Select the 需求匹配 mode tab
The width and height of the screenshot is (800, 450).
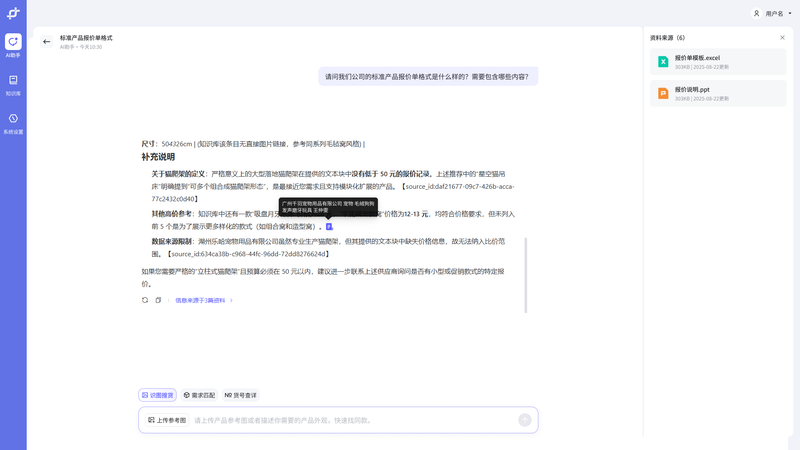(x=199, y=395)
